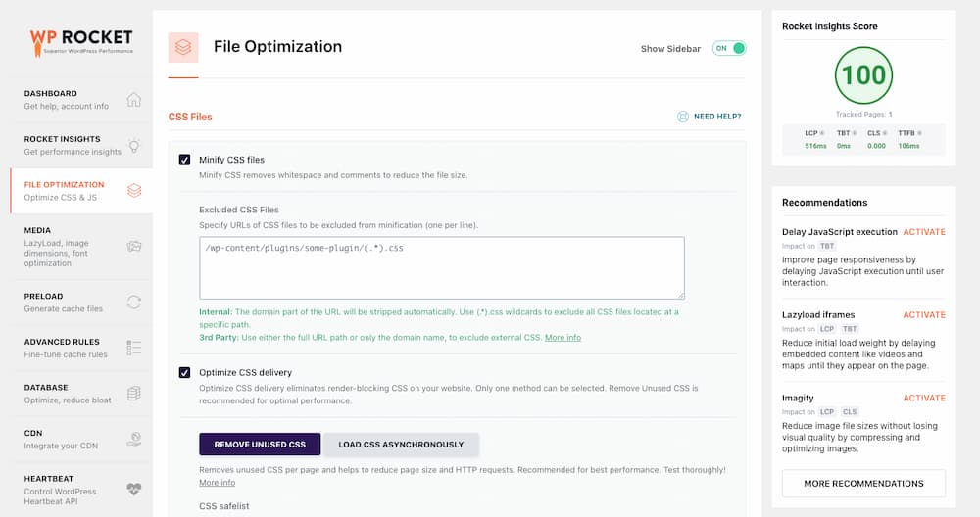
Task: Uncheck Minify CSS files checkbox
Action: tap(184, 160)
